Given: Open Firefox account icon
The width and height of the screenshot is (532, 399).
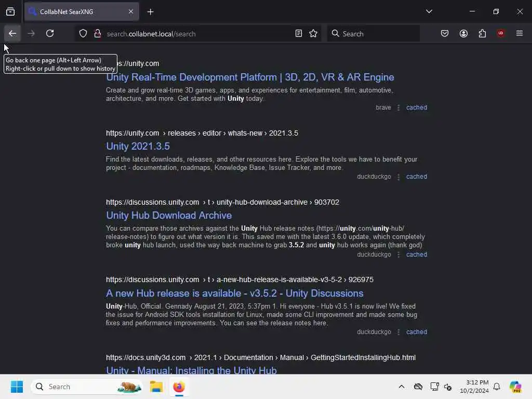Looking at the screenshot, I should [463, 33].
